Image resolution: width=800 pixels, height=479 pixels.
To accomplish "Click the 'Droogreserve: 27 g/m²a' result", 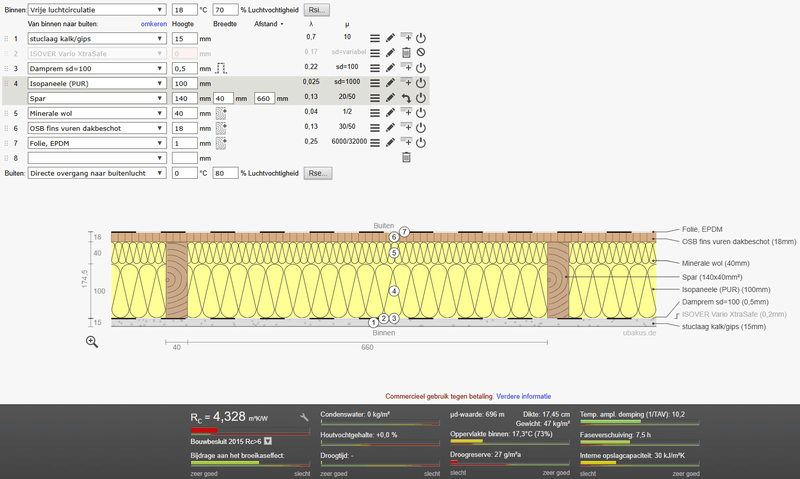I will [x=485, y=454].
